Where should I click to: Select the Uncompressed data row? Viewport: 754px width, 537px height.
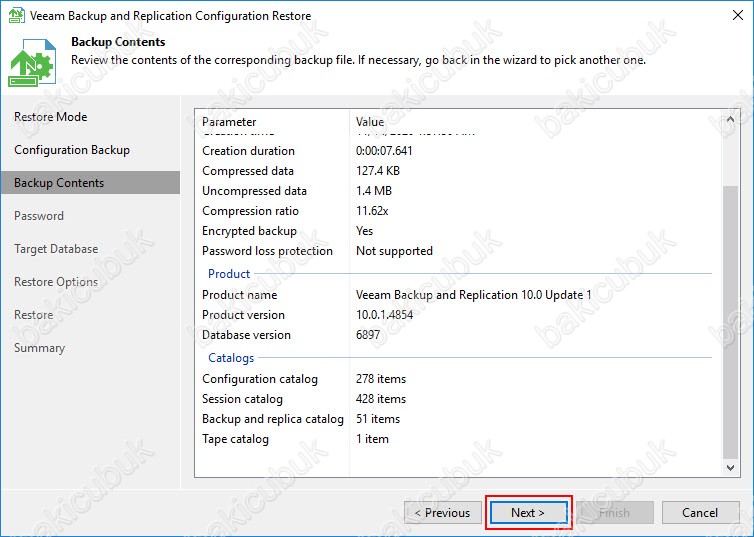pyautogui.click(x=457, y=191)
